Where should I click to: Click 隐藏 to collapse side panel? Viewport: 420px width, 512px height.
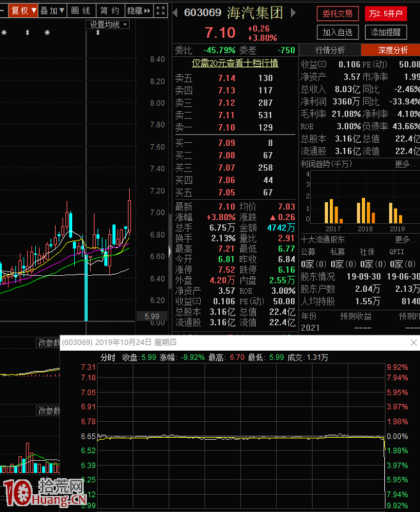tap(139, 10)
